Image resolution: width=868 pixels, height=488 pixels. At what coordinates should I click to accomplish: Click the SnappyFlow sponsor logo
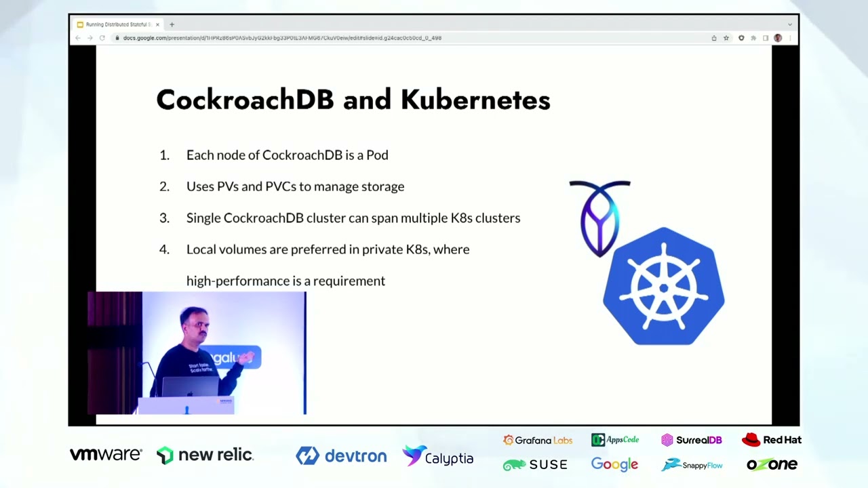692,465
